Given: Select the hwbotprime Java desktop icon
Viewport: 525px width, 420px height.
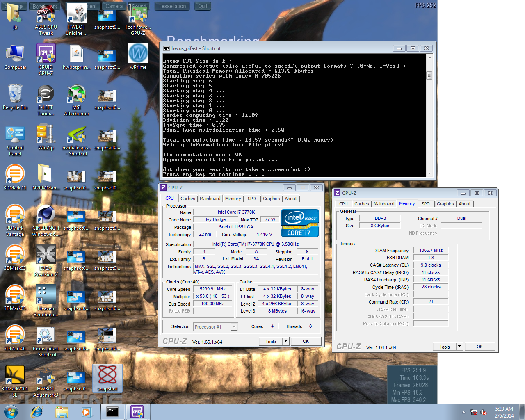Looking at the screenshot, I should click(x=76, y=57).
